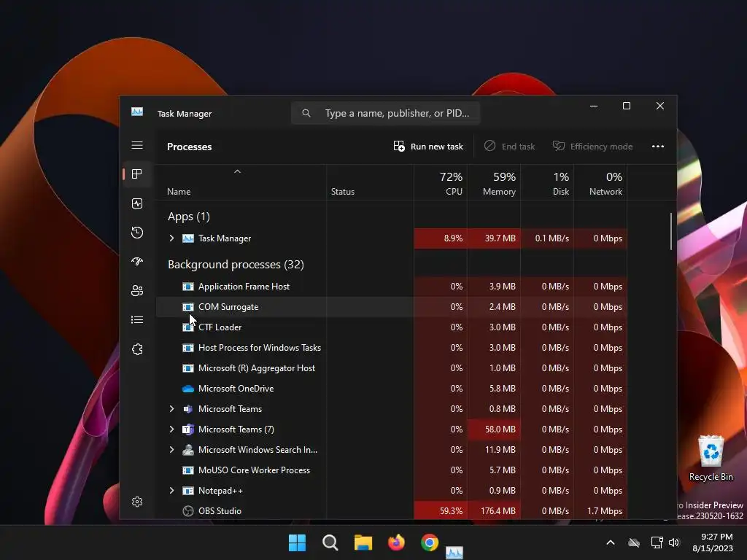
Task: Click the End task button
Action: click(510, 147)
